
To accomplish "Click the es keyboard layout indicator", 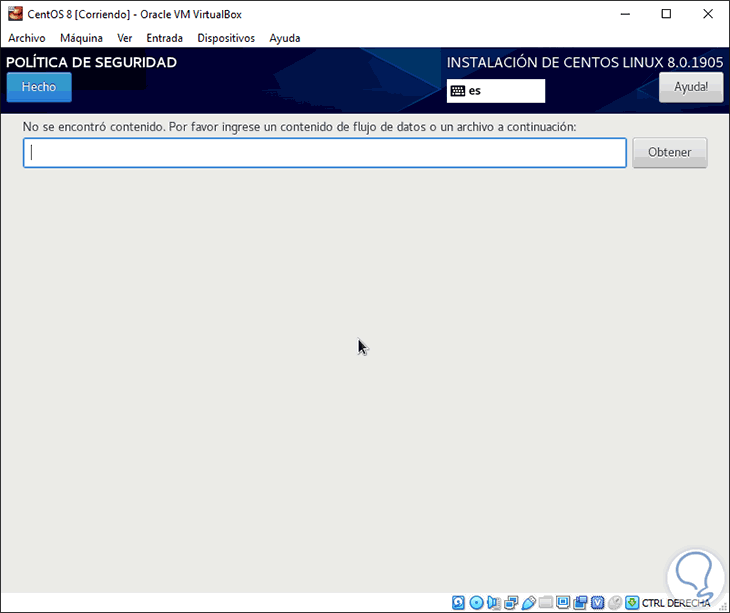I will 496,91.
